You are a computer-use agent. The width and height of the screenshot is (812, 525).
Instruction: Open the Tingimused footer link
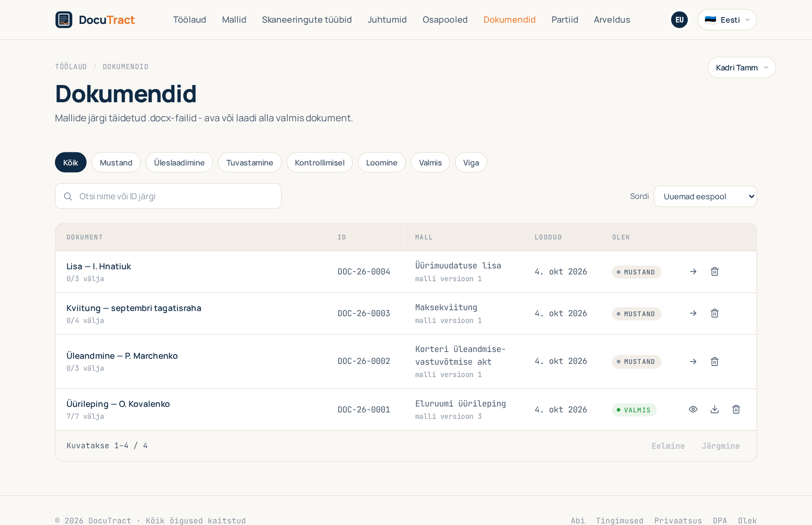pyautogui.click(x=619, y=521)
